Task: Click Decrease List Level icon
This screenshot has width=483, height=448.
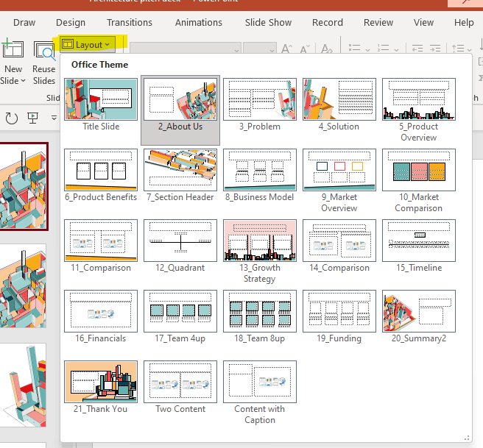Action: pos(417,48)
